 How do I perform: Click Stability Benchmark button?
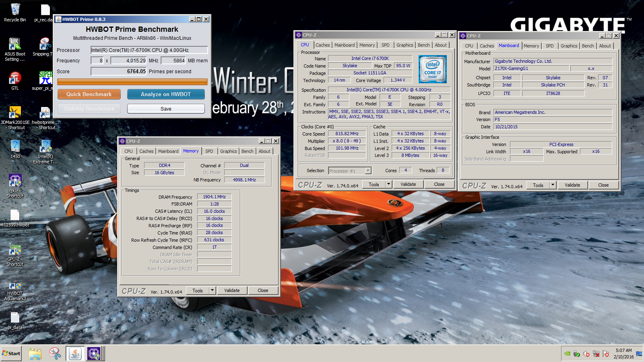(89, 109)
